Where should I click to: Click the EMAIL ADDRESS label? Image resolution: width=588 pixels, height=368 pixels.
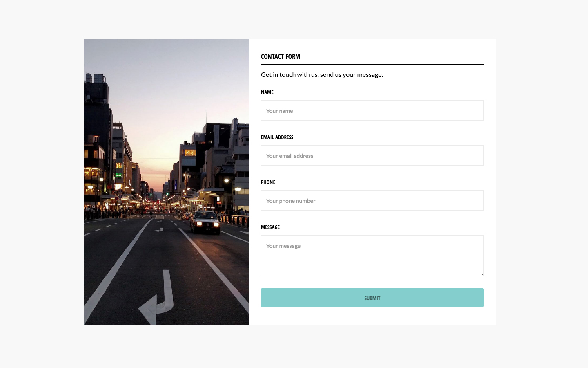(277, 137)
